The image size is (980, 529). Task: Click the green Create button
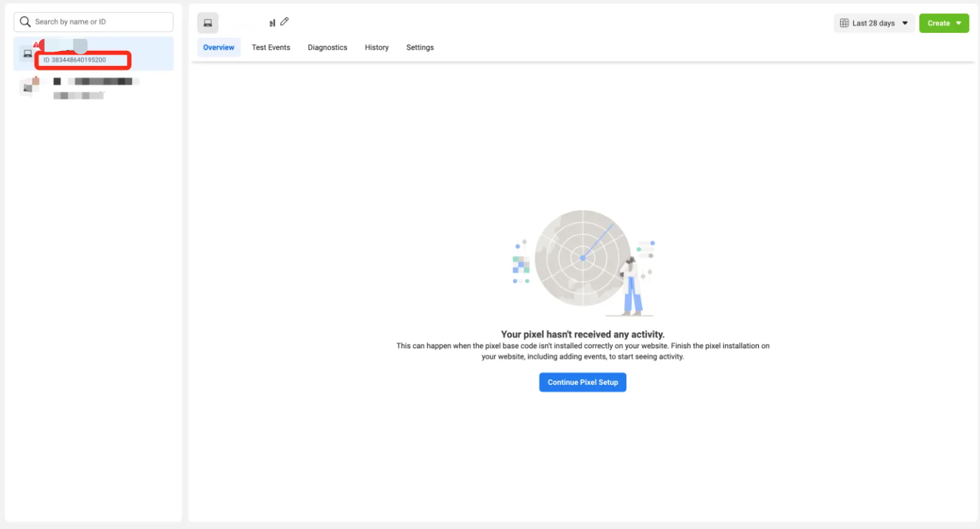click(938, 23)
